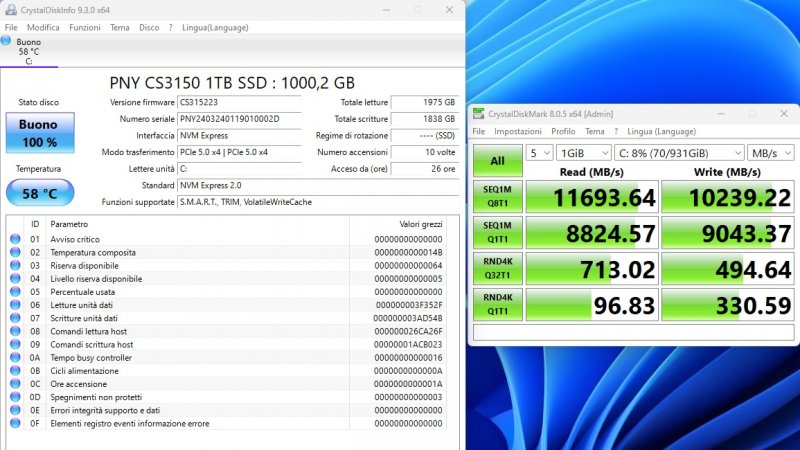Open Tema menu in CrystalDiskMark

594,131
